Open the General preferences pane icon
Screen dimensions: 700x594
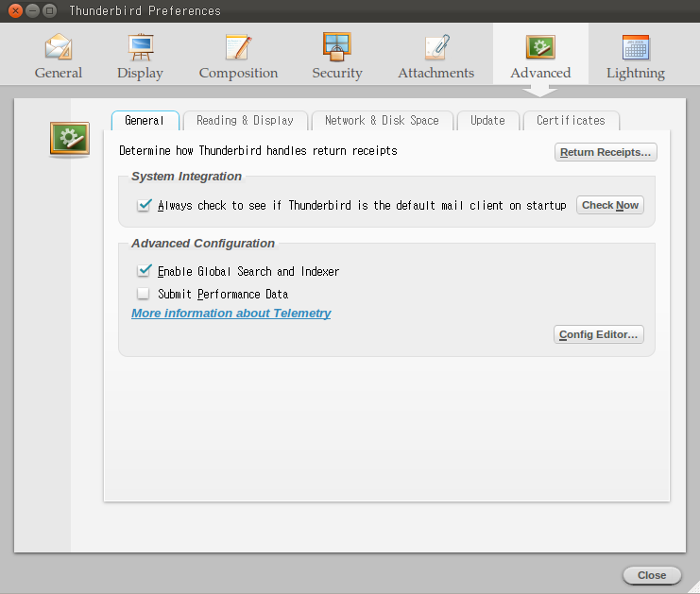point(58,57)
